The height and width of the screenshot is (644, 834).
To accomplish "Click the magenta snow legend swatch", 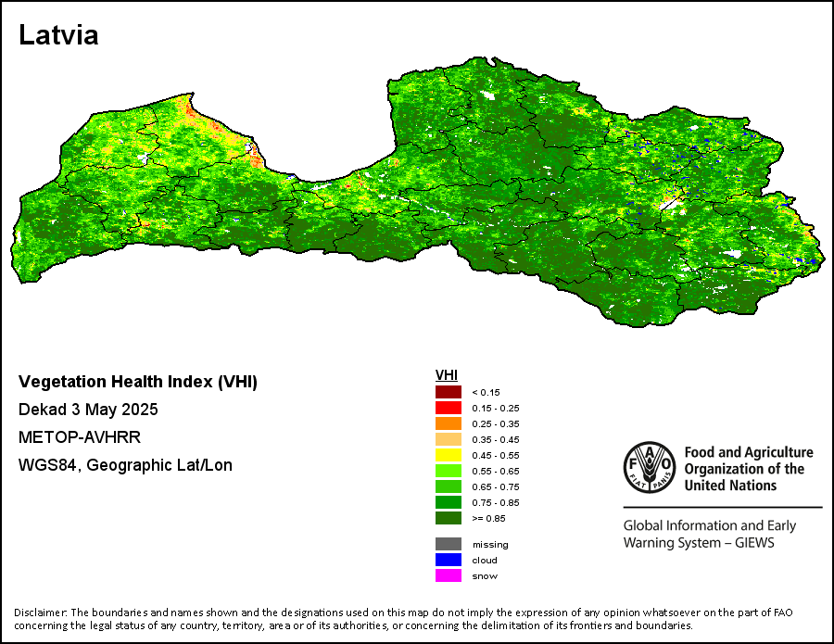I will (449, 575).
